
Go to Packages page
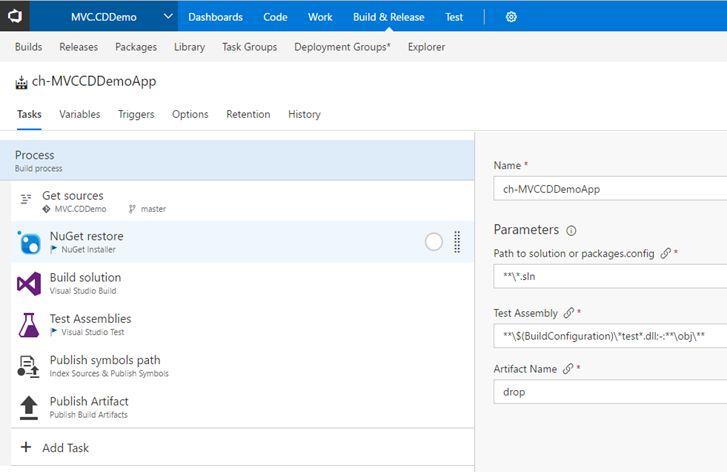pyautogui.click(x=136, y=47)
